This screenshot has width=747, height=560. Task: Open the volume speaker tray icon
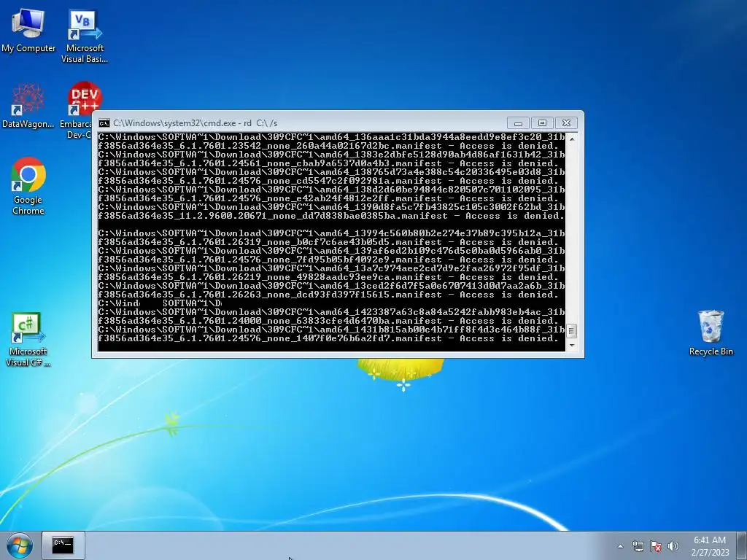673,546
